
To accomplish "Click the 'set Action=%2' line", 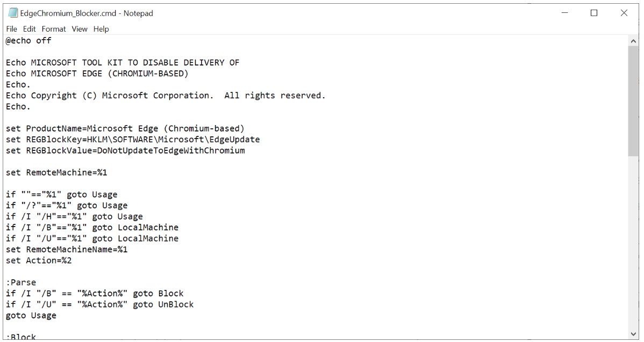I will (x=39, y=260).
